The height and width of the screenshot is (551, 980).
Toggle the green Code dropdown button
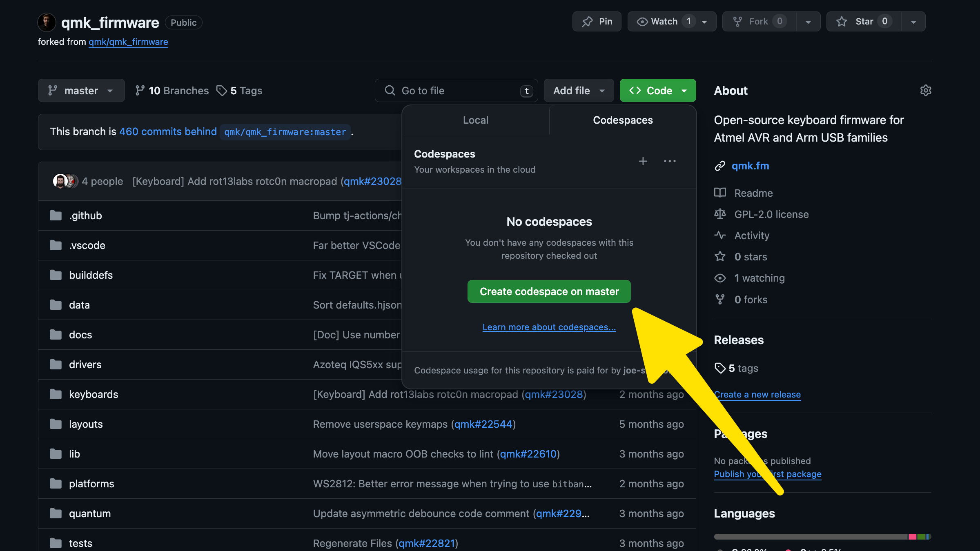tap(658, 91)
